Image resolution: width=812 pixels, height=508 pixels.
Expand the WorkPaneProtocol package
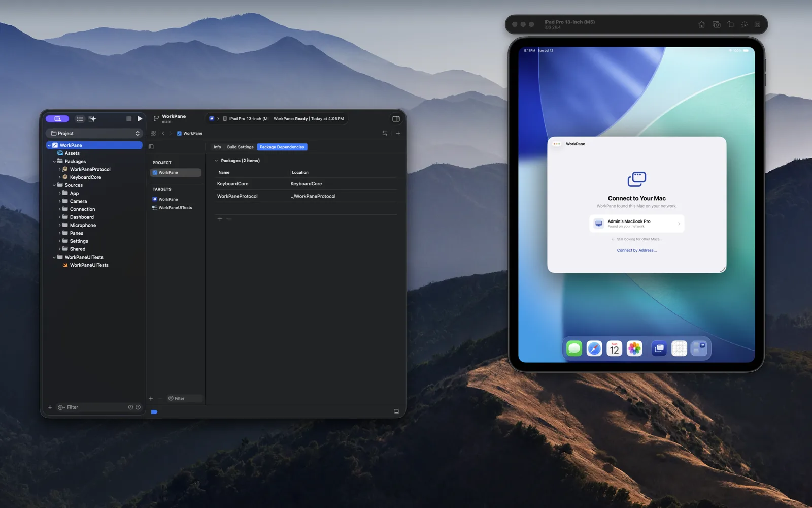tap(59, 169)
